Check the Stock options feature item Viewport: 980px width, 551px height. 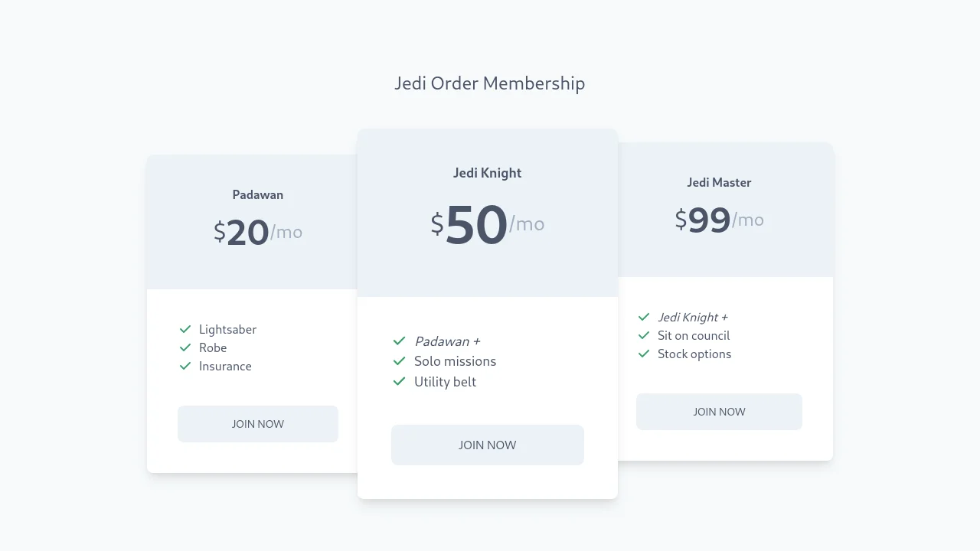click(694, 354)
